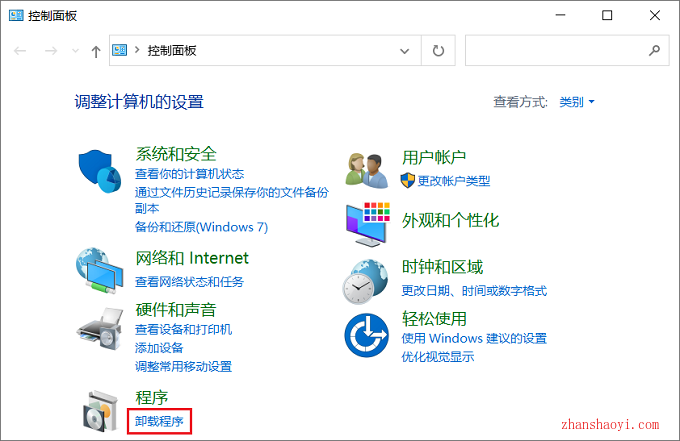Click the search magnifier icon

click(x=654, y=51)
